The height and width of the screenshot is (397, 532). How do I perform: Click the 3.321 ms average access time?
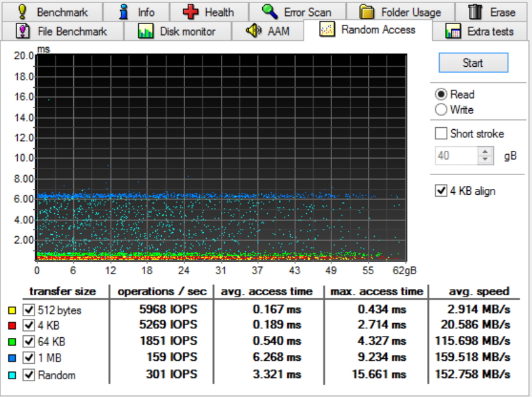pos(277,374)
